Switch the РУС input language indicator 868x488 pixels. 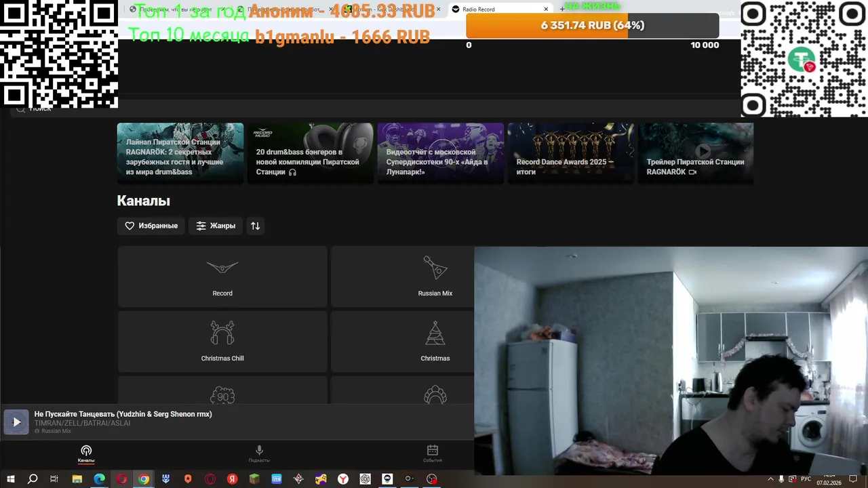[x=806, y=479]
